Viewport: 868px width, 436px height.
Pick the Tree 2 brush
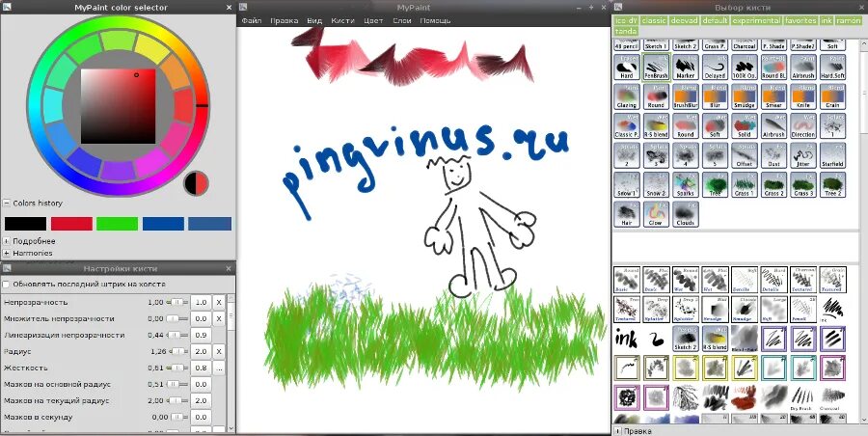pos(832,185)
